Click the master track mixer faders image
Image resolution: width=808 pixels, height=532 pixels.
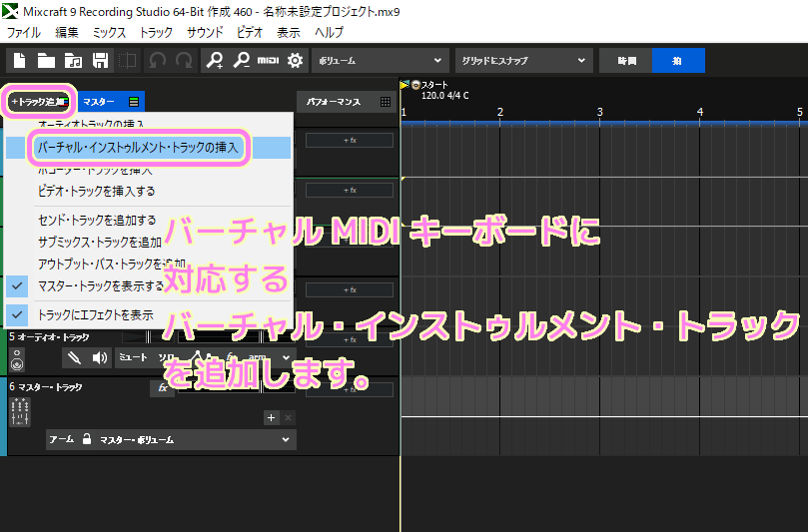point(20,411)
